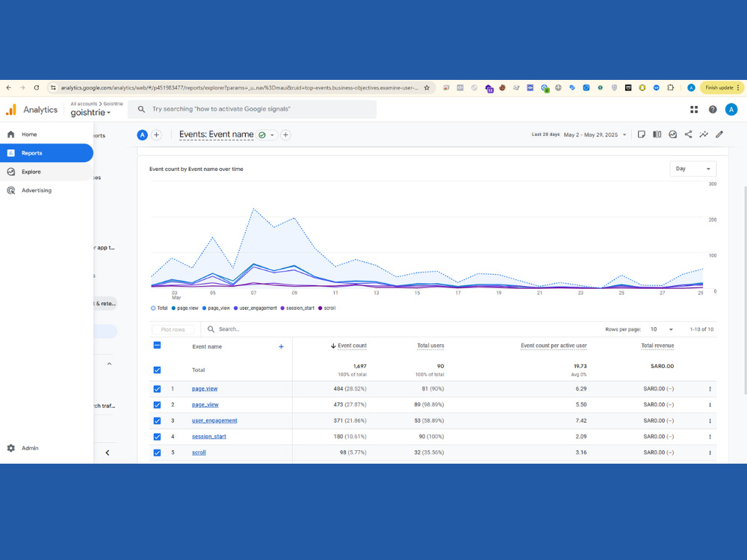This screenshot has width=747, height=560.
Task: Open the Rows per page dropdown
Action: [662, 329]
